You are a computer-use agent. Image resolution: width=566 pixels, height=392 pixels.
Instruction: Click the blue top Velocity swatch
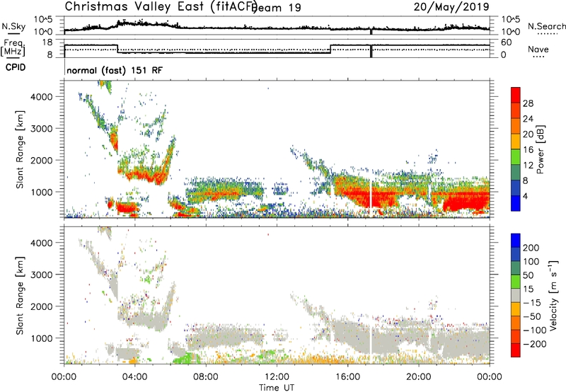tap(516, 241)
